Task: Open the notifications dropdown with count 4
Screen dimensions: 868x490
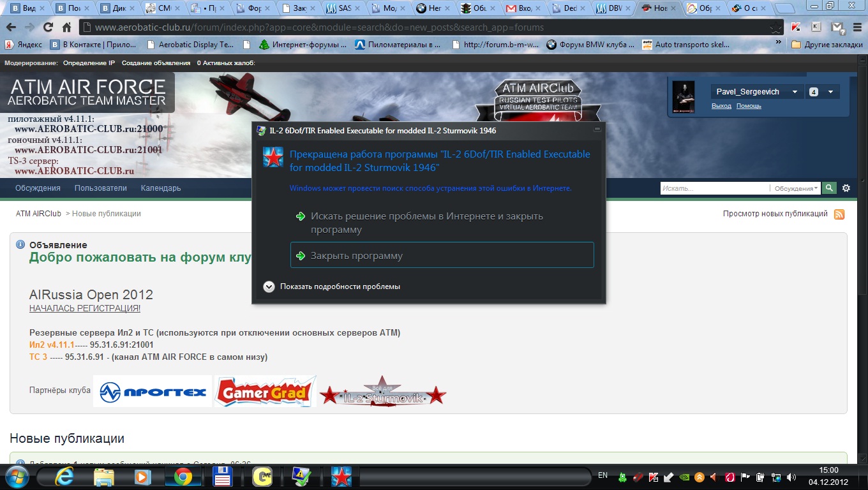Action: (x=822, y=92)
